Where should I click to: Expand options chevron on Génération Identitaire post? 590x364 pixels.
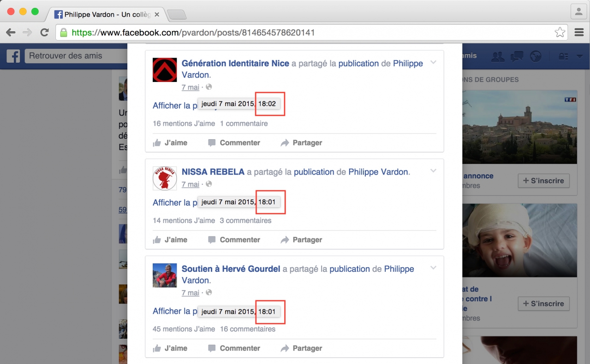pos(433,62)
